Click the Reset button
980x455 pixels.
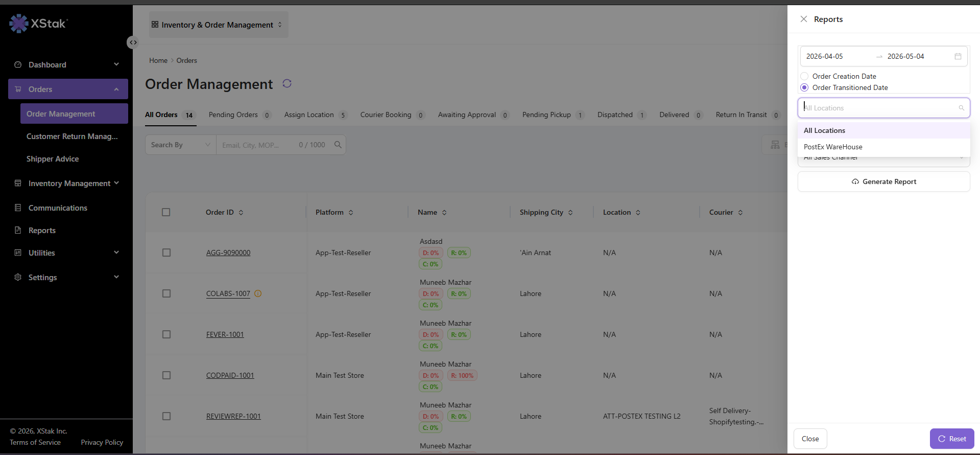(x=952, y=439)
